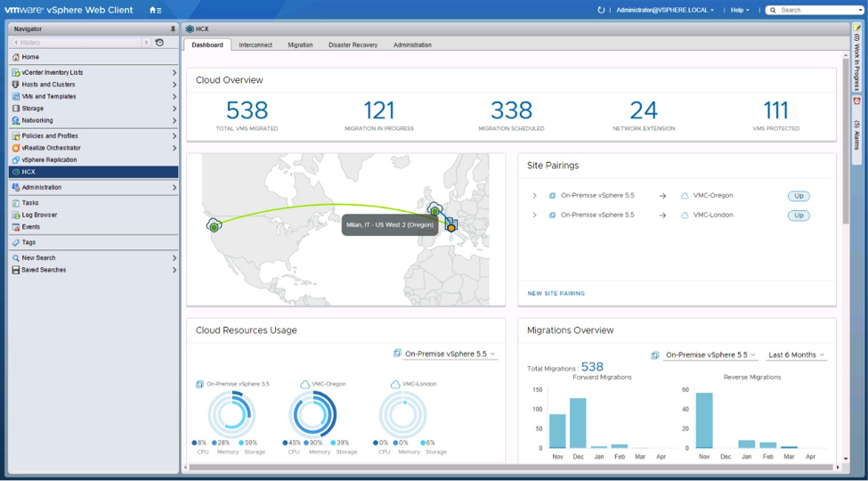
Task: Open the Last 6 Months dropdown
Action: pos(797,355)
